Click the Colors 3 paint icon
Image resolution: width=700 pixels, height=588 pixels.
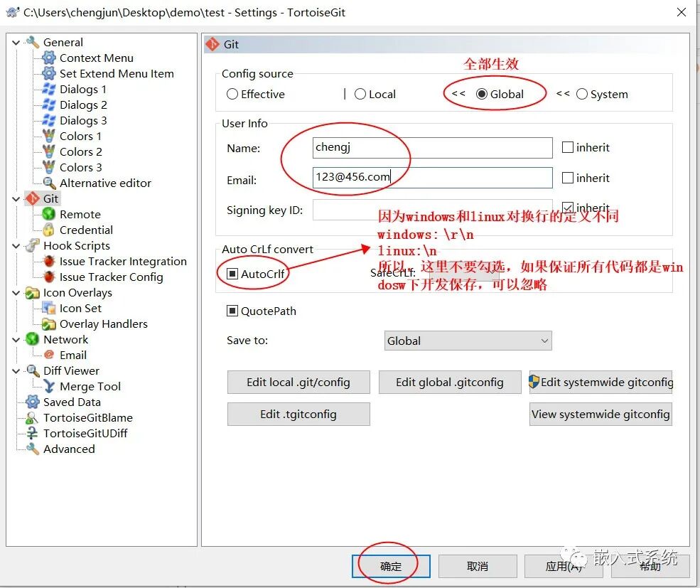(x=48, y=167)
